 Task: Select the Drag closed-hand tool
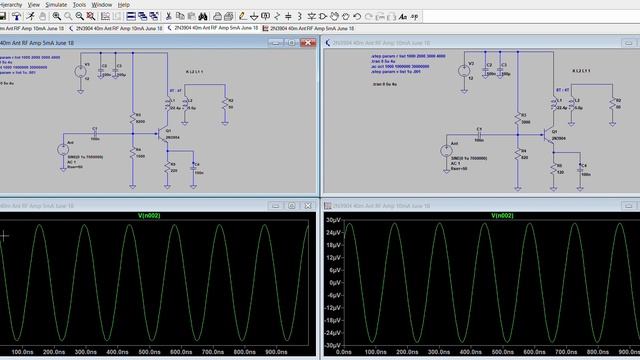click(346, 16)
